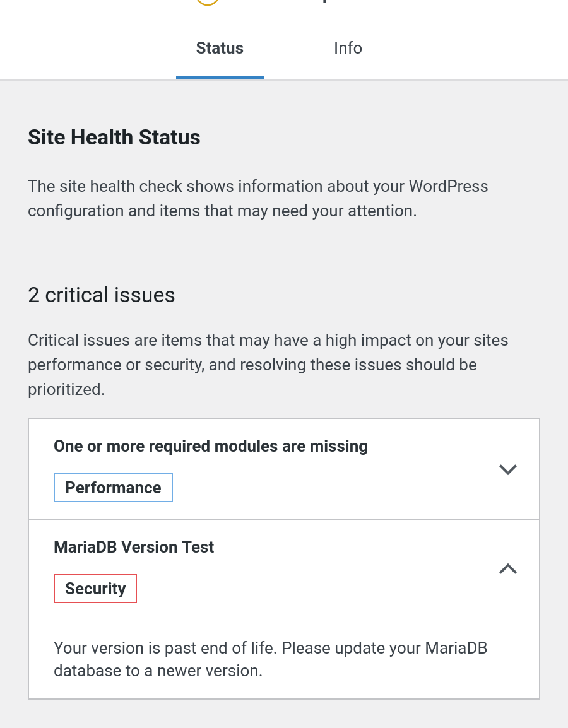The width and height of the screenshot is (568, 728).
Task: Click the word 'WordPress' in the description
Action: 448,186
